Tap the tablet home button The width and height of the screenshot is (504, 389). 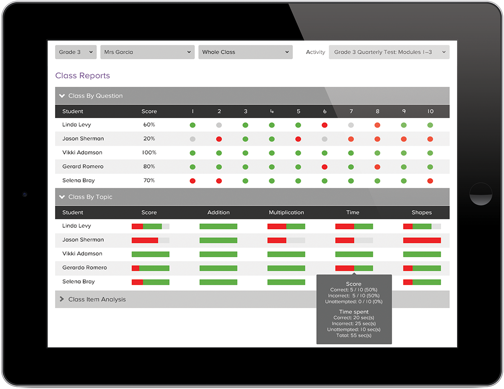(x=481, y=194)
